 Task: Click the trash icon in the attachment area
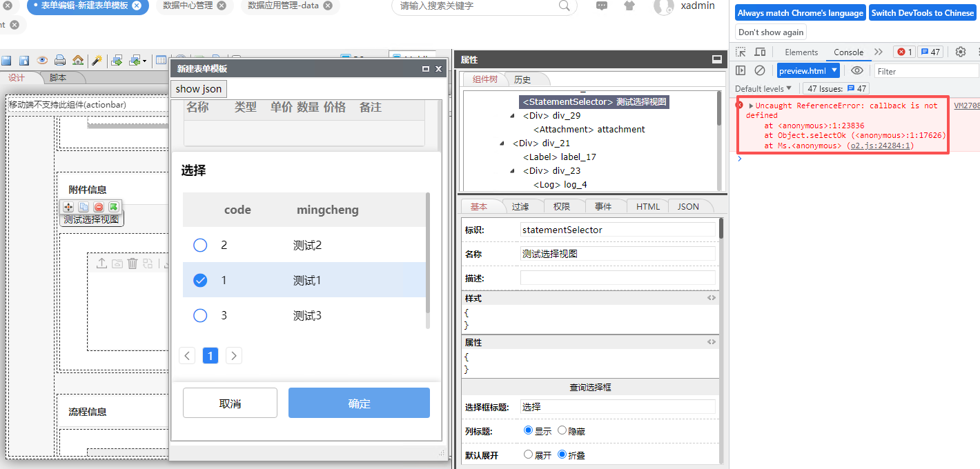click(x=133, y=263)
